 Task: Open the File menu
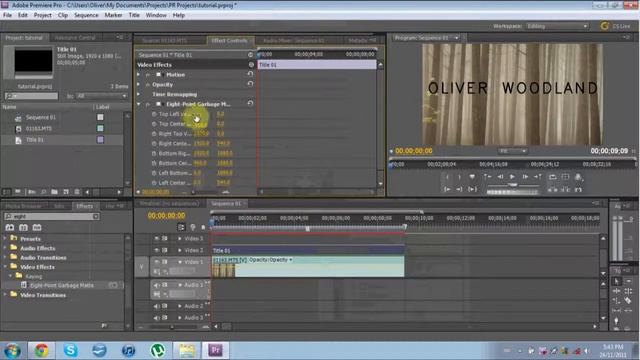pos(7,15)
